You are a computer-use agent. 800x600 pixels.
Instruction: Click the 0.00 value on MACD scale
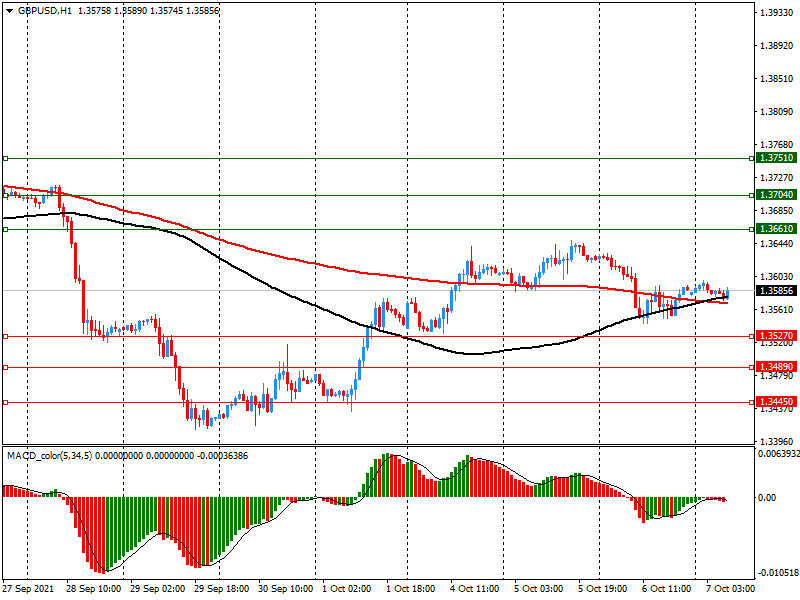(766, 497)
